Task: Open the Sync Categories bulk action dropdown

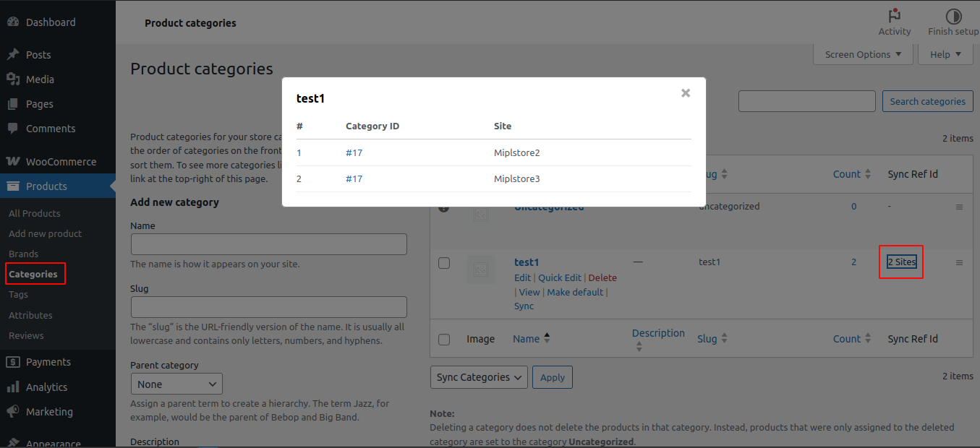Action: pyautogui.click(x=479, y=377)
